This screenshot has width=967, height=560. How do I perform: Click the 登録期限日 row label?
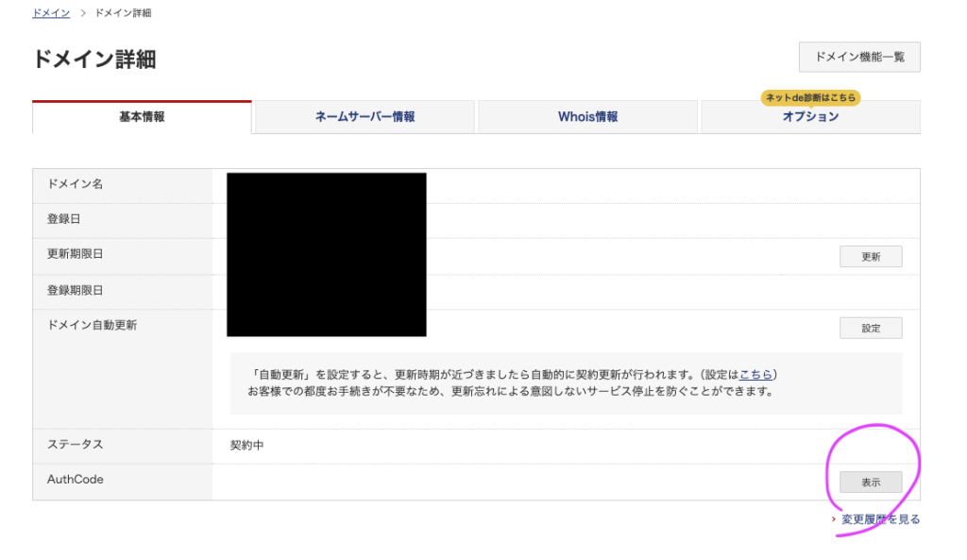click(76, 290)
